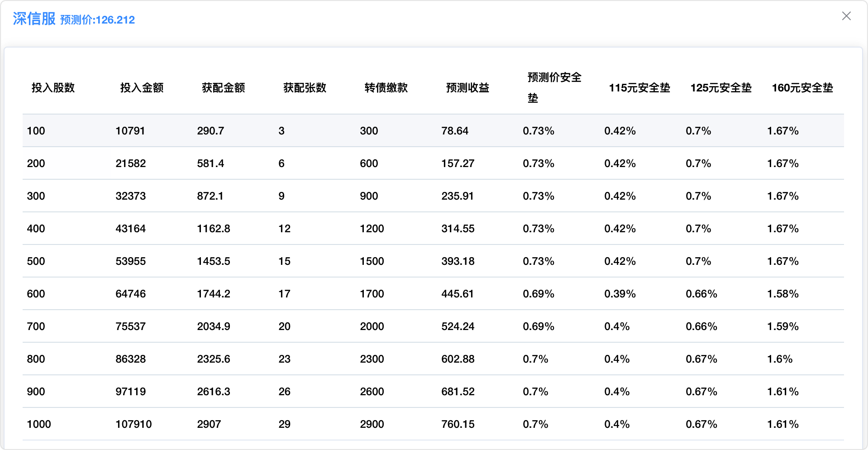
Task: Click the 1.58% safety cushion cell
Action: pos(782,294)
